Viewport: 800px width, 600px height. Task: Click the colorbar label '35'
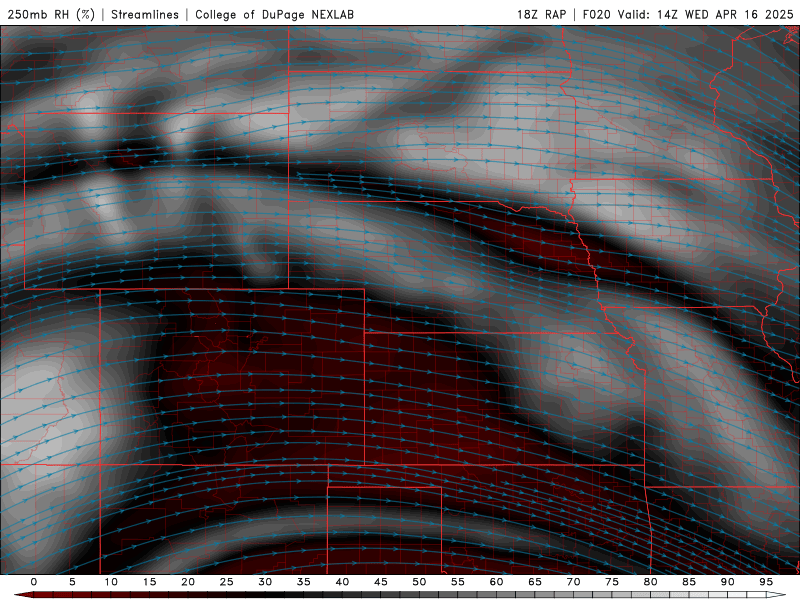[x=304, y=582]
